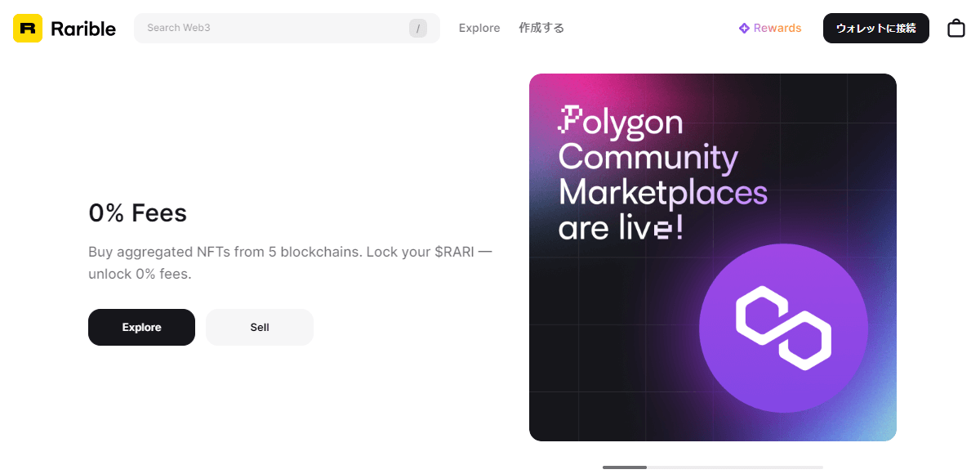The image size is (980, 474).
Task: Click the Rarible wordmark text
Action: (82, 29)
